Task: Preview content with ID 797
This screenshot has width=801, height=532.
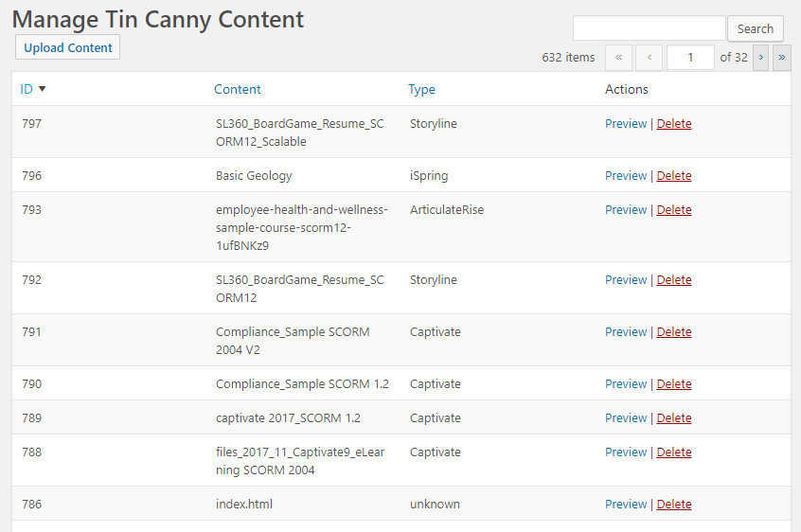Action: [626, 123]
